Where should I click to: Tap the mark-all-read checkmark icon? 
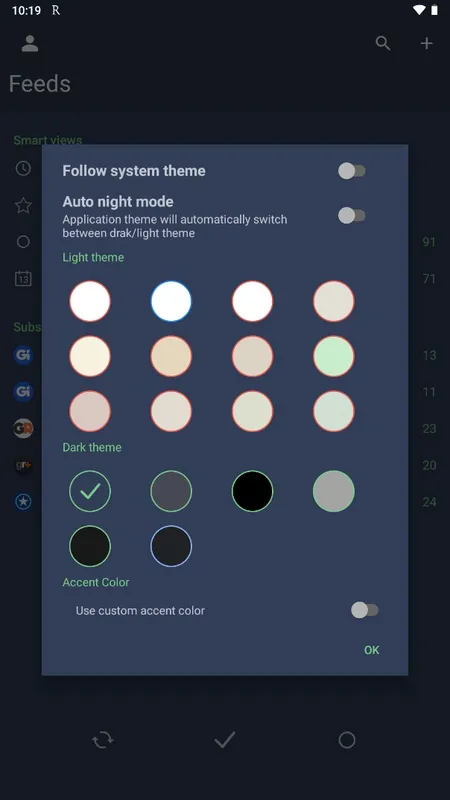(224, 740)
